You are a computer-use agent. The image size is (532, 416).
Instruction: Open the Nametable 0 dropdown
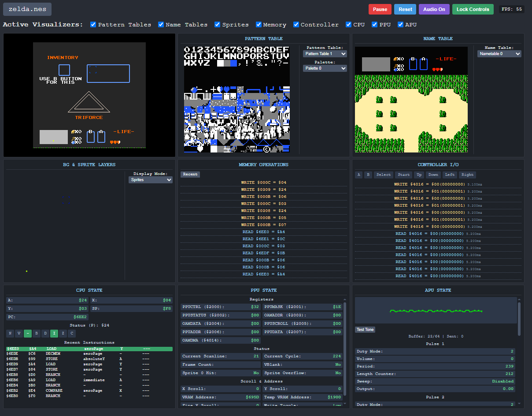coord(499,53)
